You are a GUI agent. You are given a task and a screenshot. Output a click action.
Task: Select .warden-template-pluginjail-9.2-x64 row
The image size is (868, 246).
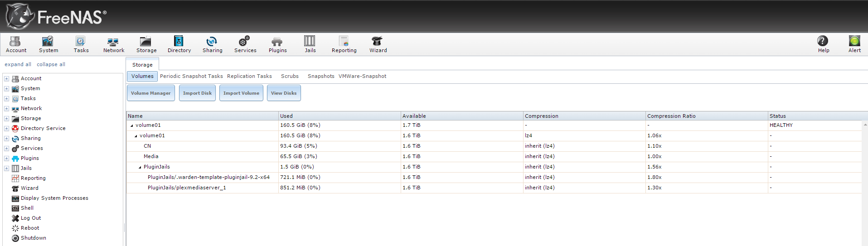coord(494,177)
